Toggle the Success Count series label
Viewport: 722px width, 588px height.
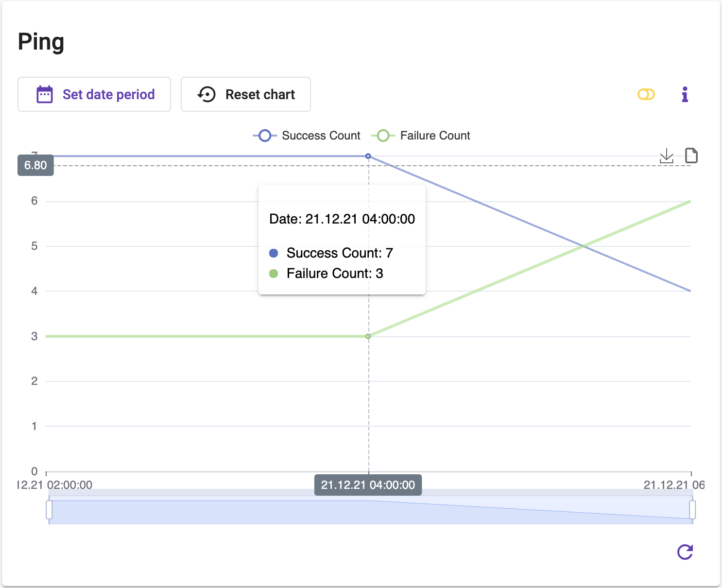321,136
